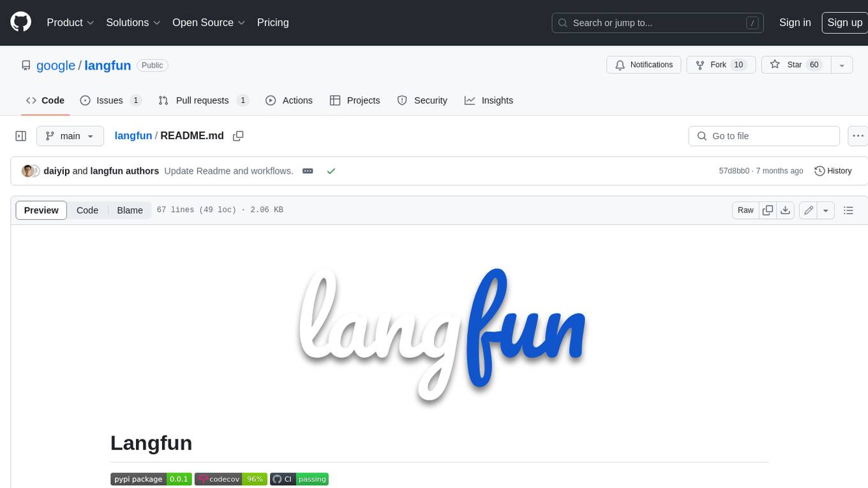Screen dimensions: 868x488
Task: Go to google owner profile
Action: [x=56, y=65]
